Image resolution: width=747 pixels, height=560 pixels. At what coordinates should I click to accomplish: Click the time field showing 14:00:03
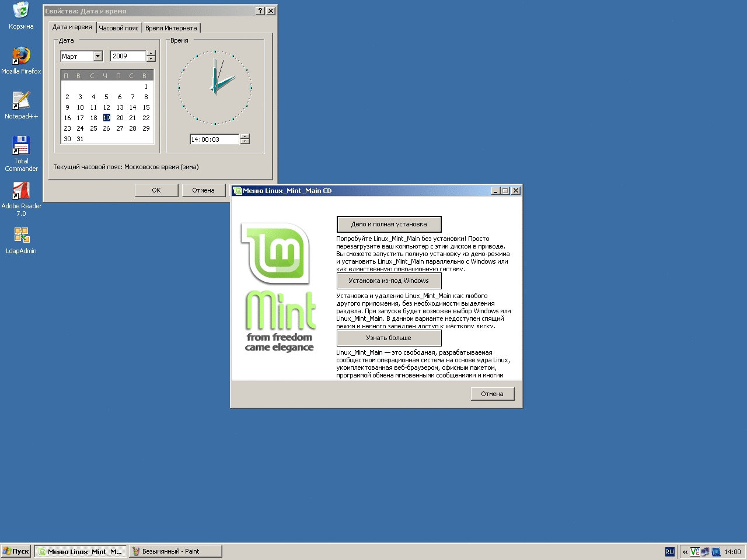click(214, 139)
